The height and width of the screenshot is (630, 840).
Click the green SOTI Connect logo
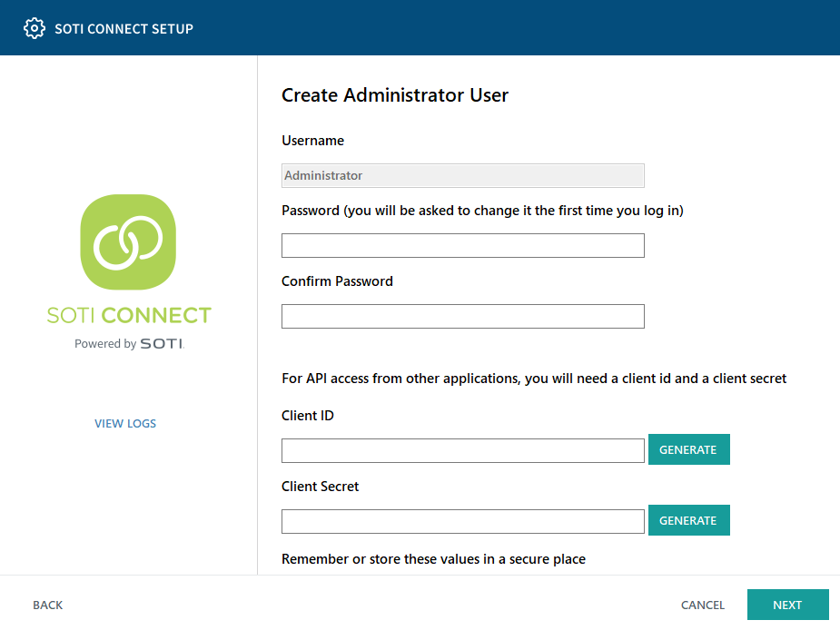pyautogui.click(x=128, y=241)
